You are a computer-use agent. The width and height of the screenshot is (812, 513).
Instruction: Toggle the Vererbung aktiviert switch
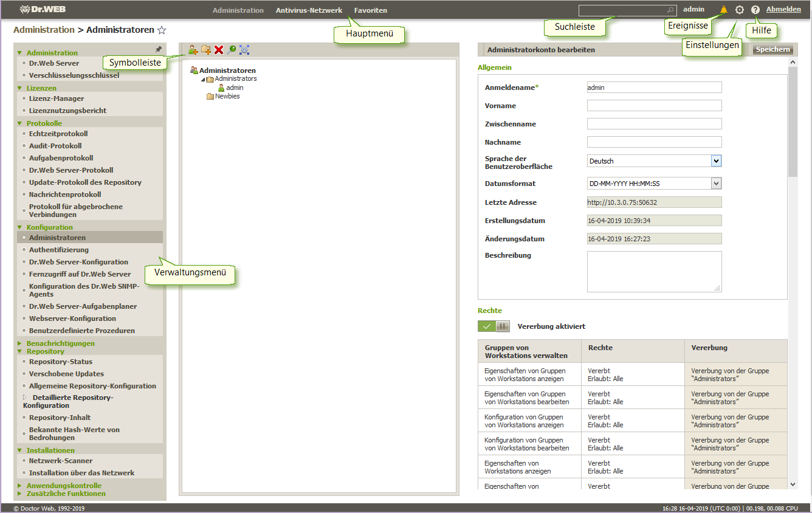[x=494, y=326]
